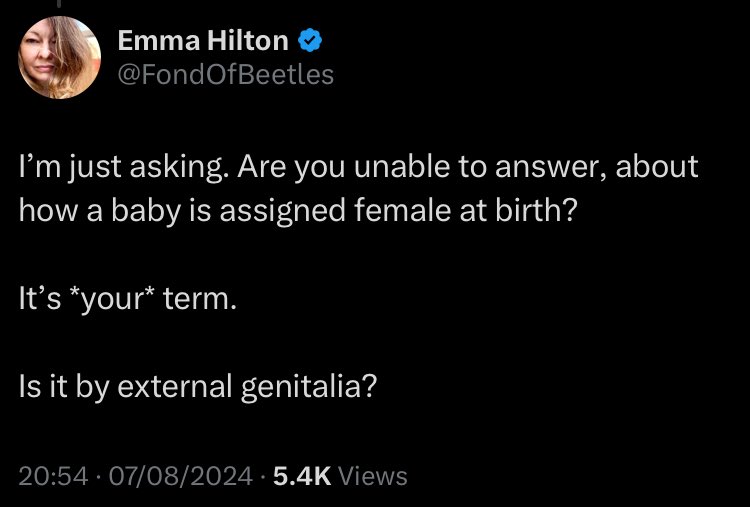The height and width of the screenshot is (507, 750).
Task: Click the words "how a baby"
Action: (x=98, y=211)
